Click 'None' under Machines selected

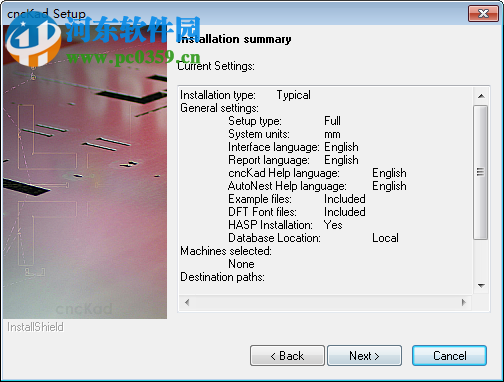(241, 264)
